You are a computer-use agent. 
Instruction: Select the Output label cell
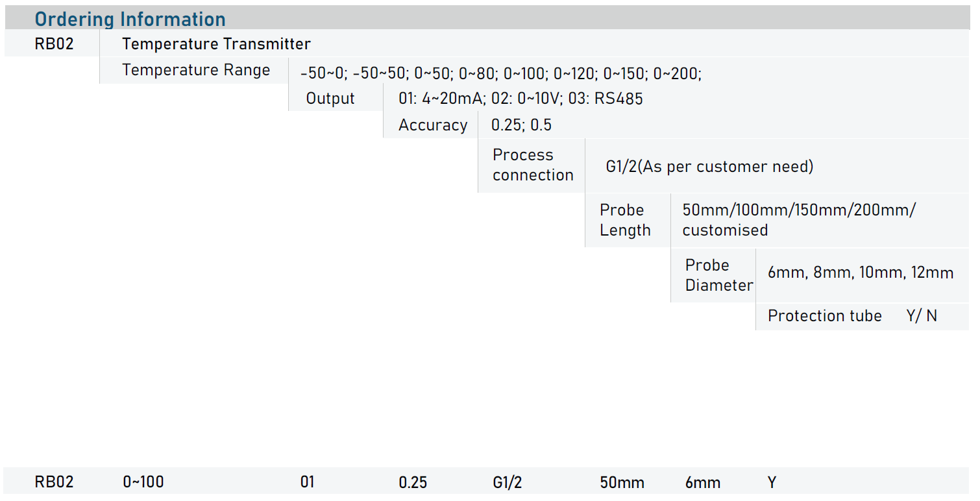pyautogui.click(x=330, y=99)
